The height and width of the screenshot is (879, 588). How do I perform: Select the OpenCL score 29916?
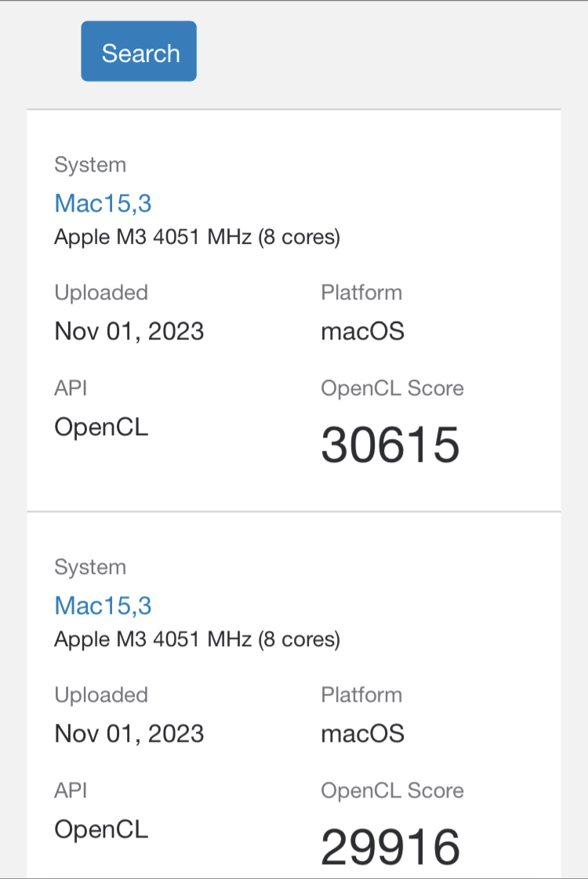[390, 847]
